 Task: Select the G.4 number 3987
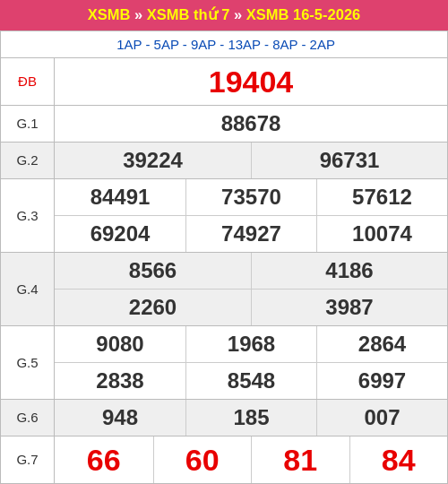point(349,307)
